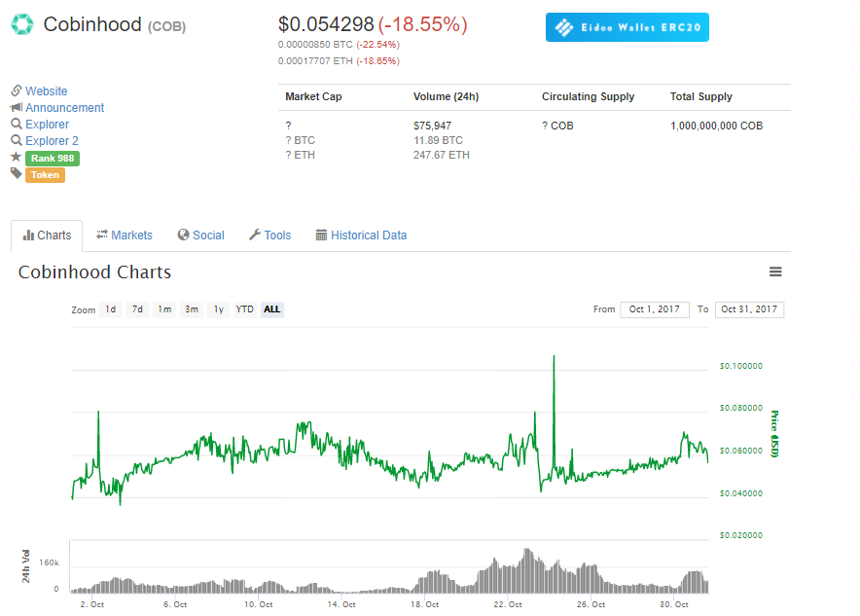Image resolution: width=860 pixels, height=616 pixels.
Task: Click the 1,000,000,000 COB total supply value
Action: tap(716, 126)
